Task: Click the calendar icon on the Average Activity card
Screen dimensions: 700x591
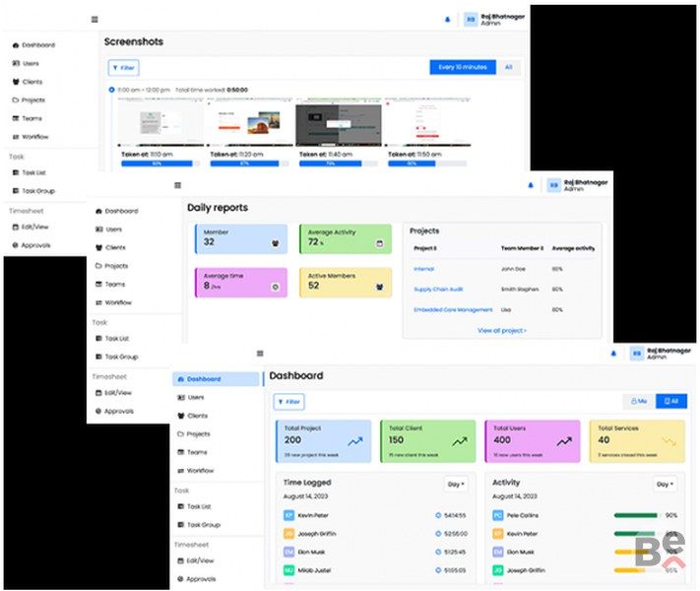Action: pos(379,244)
